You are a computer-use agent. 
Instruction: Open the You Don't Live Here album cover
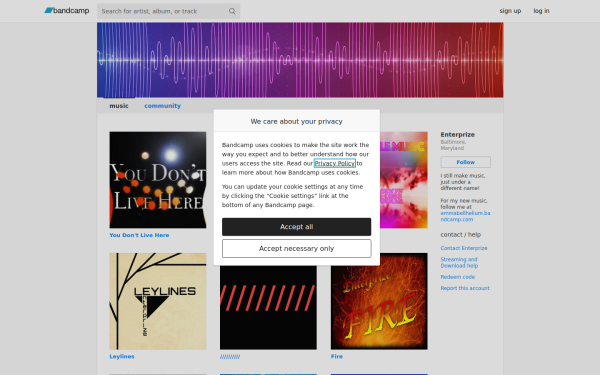[158, 180]
